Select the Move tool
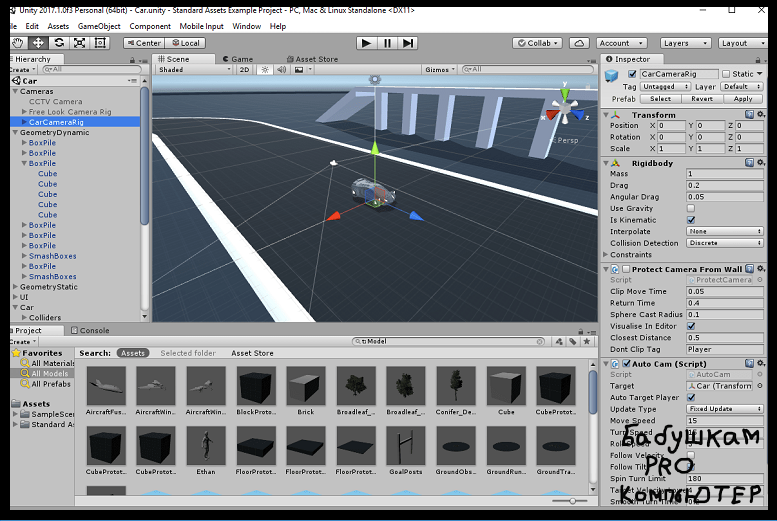777x521 pixels. [x=38, y=43]
